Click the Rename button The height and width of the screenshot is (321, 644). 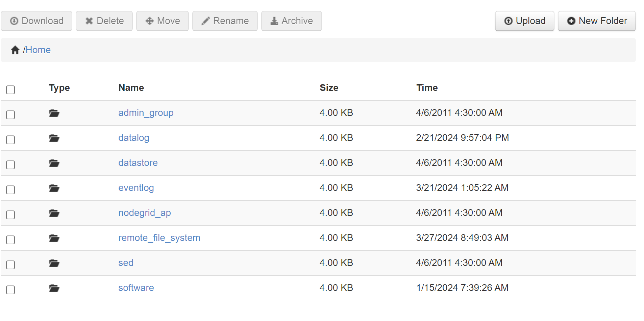pos(225,21)
